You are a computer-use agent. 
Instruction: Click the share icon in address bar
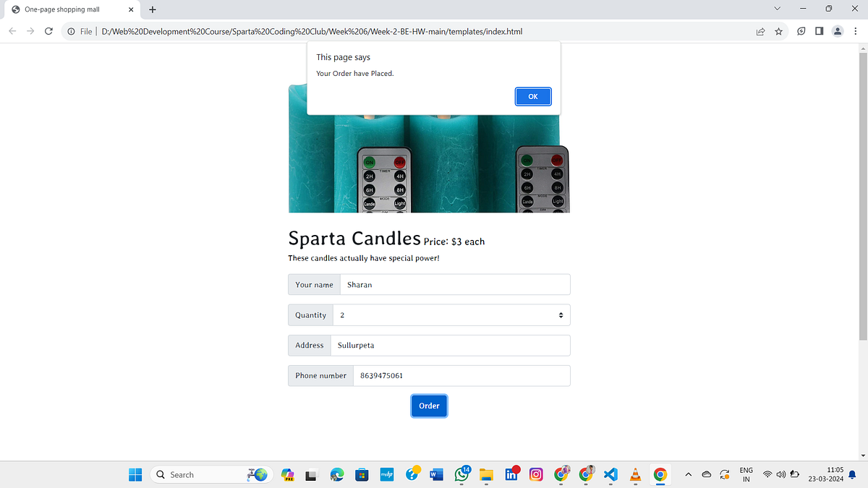pos(760,31)
